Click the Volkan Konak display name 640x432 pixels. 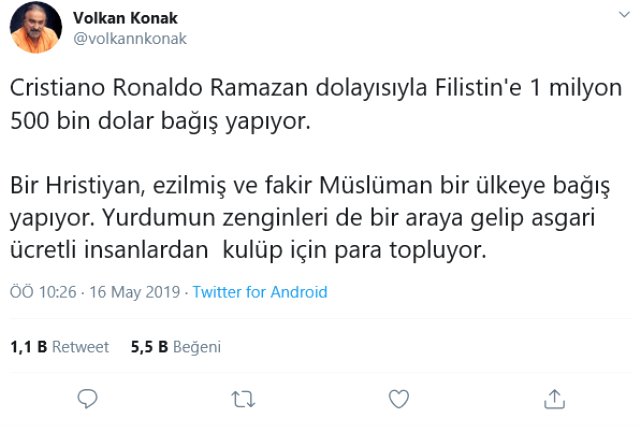[x=125, y=17]
